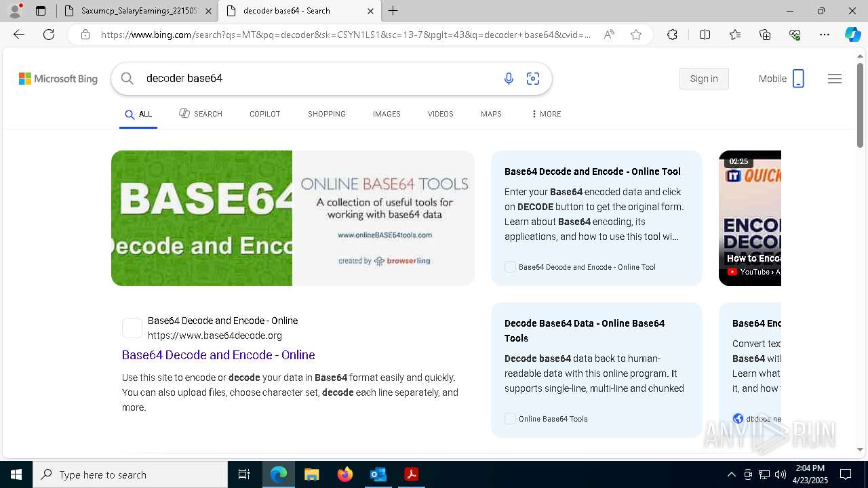Click the search magnifier icon in Bing box
Viewport: 868px width, 488px height.
tap(127, 79)
